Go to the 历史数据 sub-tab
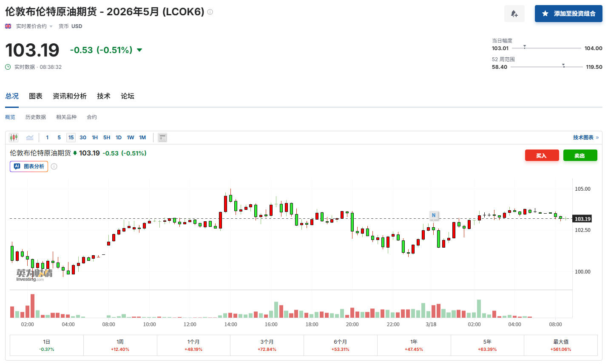608x364 pixels. 36,117
